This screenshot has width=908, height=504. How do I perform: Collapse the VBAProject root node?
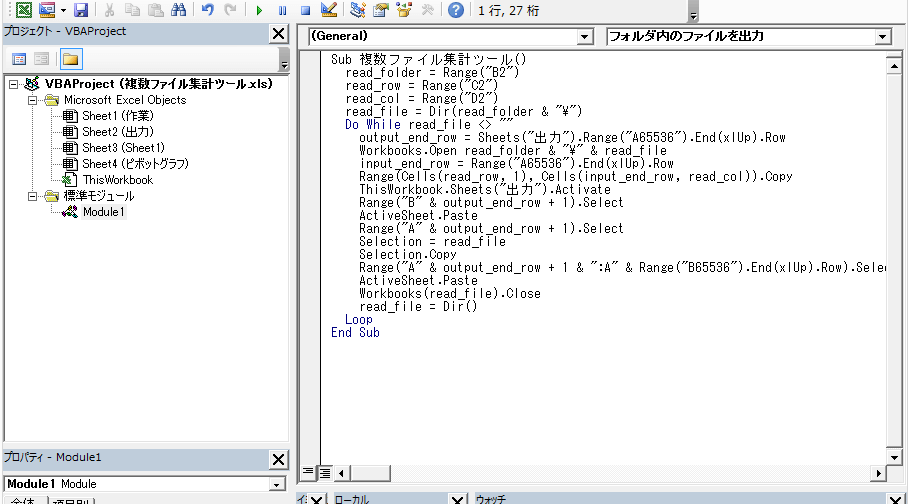point(13,85)
